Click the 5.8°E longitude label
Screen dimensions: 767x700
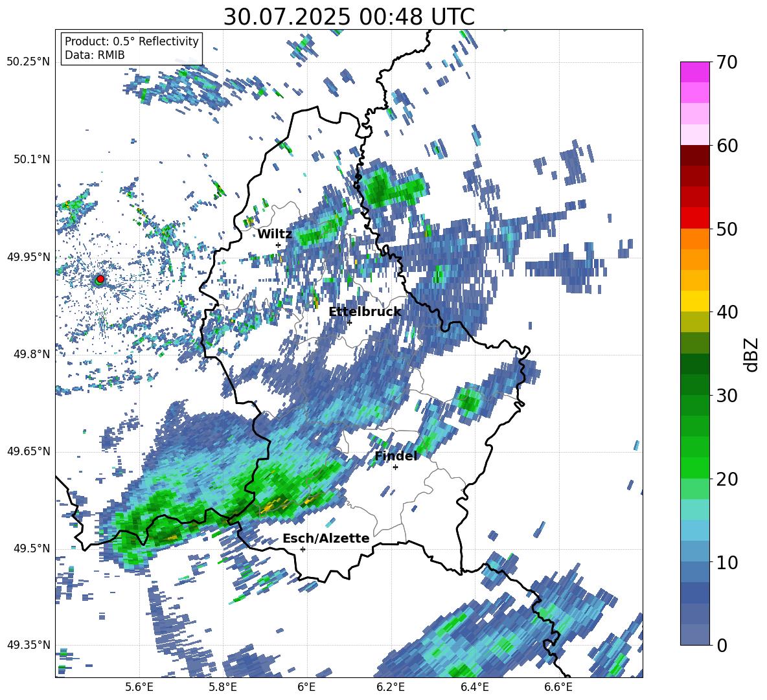223,687
